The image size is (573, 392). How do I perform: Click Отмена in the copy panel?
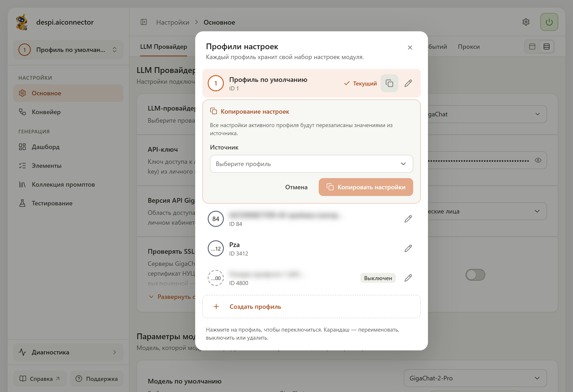tap(296, 187)
